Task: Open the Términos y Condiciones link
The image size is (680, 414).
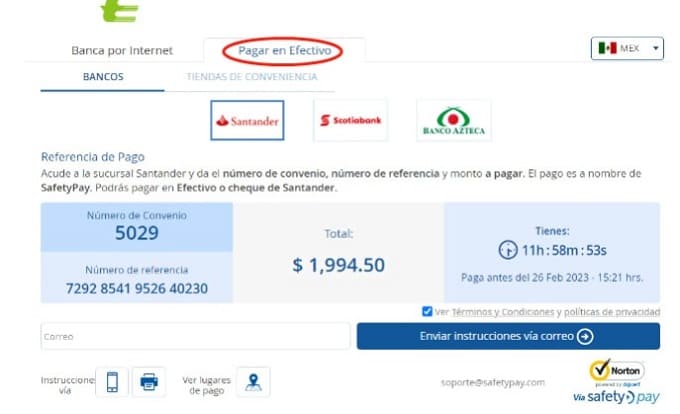Action: point(503,312)
